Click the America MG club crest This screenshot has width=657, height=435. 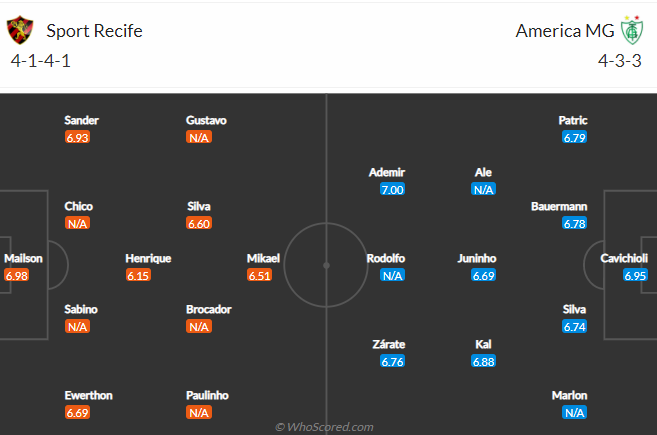tap(632, 30)
